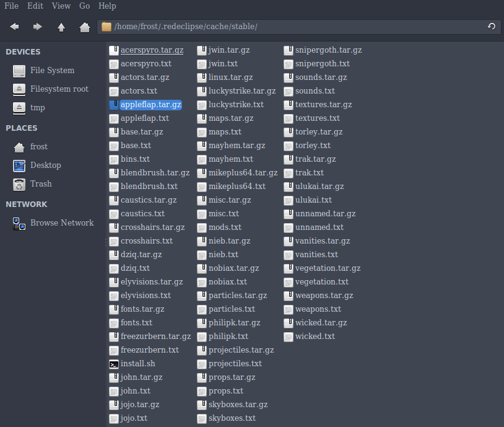Open the Go menu

[x=85, y=6]
